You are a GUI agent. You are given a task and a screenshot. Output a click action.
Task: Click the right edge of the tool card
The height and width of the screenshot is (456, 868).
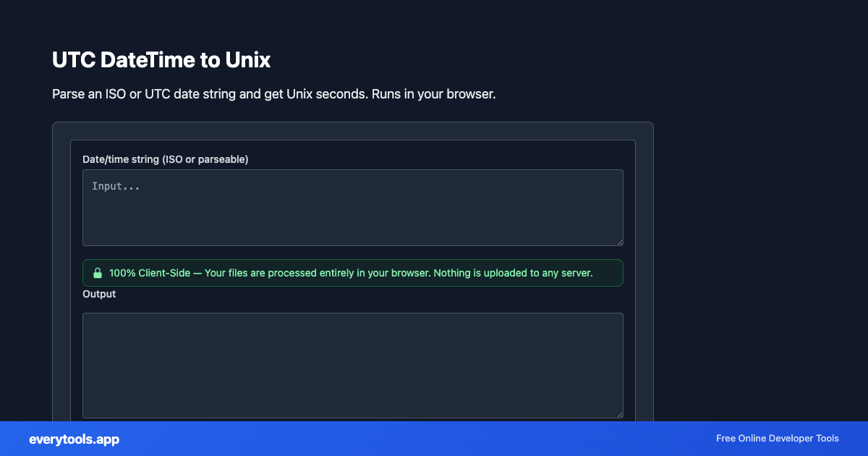(652, 275)
